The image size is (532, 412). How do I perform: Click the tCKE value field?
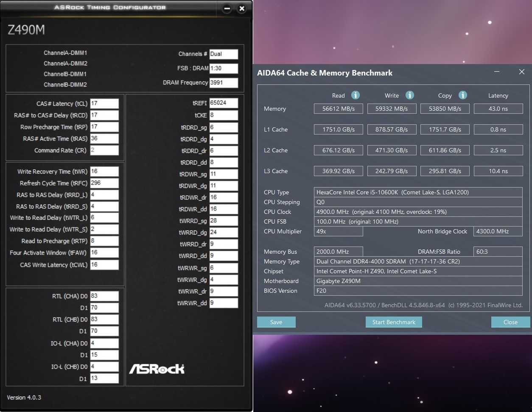(224, 115)
